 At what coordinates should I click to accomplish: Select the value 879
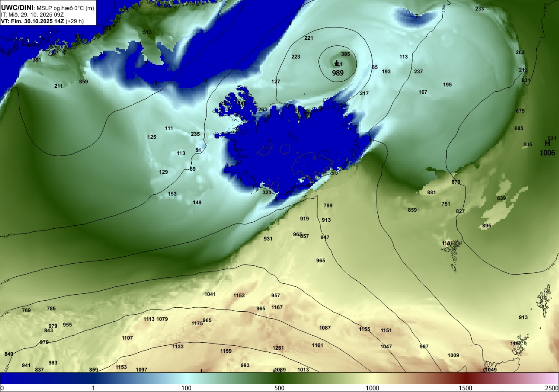click(x=456, y=182)
